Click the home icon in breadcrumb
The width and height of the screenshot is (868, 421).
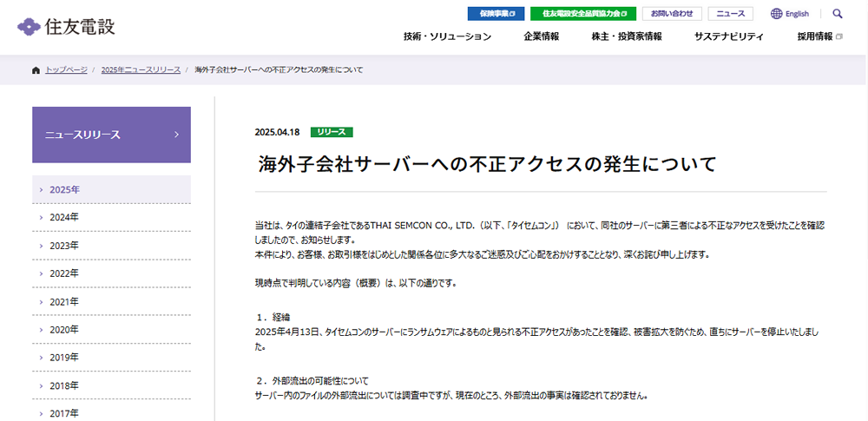36,69
